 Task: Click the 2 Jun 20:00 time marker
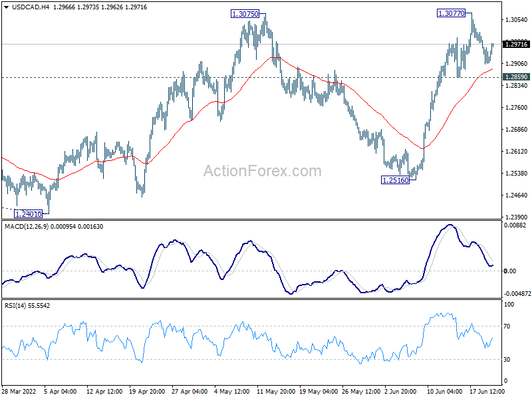tap(400, 391)
